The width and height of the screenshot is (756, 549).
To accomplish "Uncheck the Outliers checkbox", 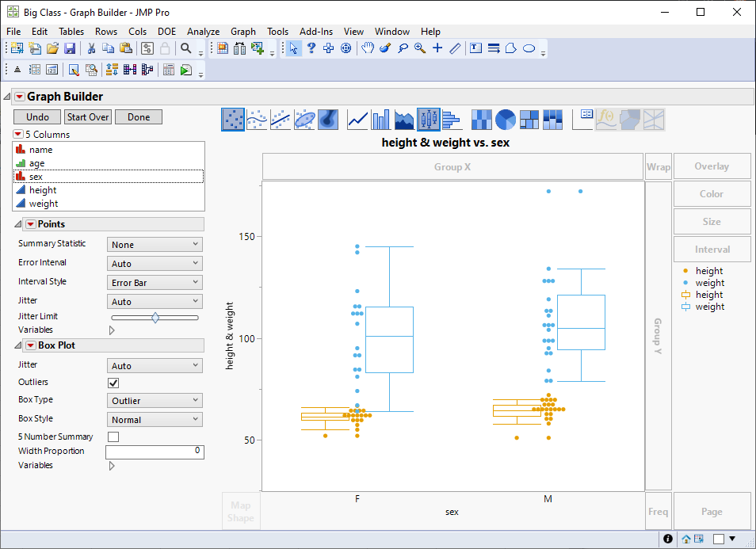I will click(x=113, y=383).
